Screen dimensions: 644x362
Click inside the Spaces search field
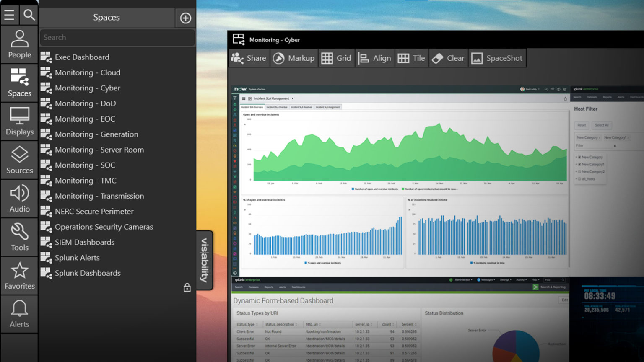click(x=117, y=37)
